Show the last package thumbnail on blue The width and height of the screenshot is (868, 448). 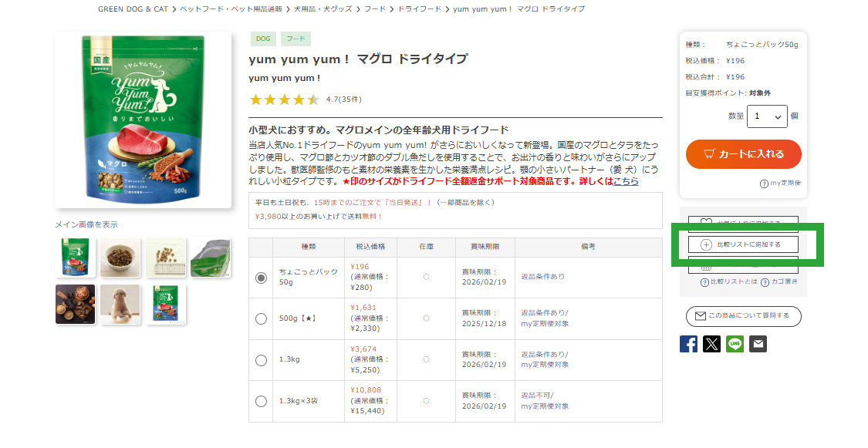tap(166, 305)
